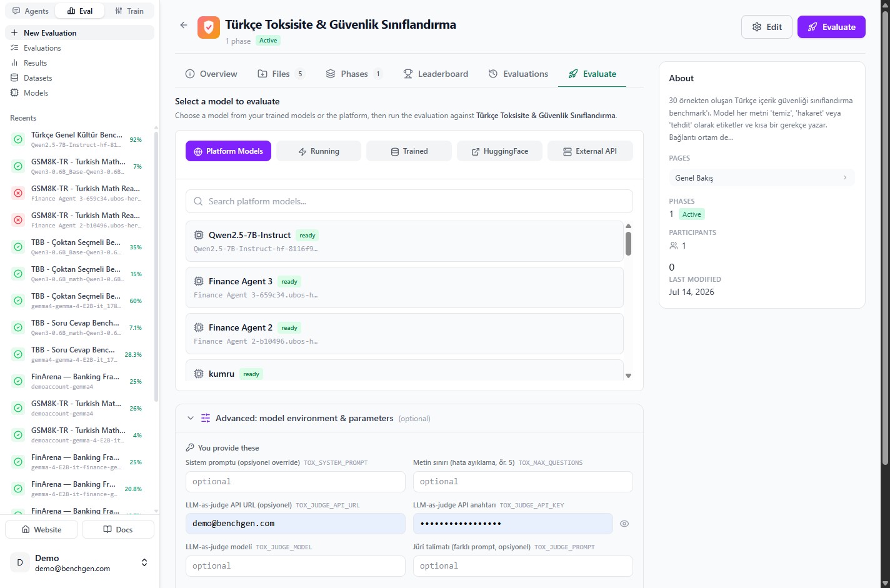890x588 pixels.
Task: Switch model source to External API
Action: [x=590, y=151]
